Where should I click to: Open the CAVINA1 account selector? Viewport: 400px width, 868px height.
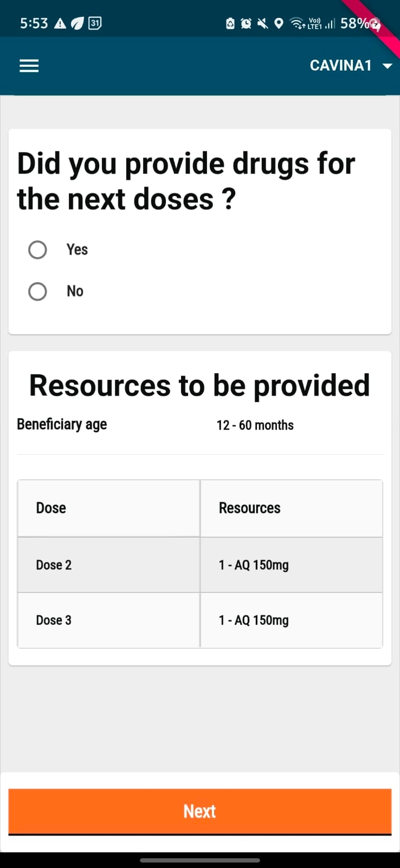click(341, 66)
